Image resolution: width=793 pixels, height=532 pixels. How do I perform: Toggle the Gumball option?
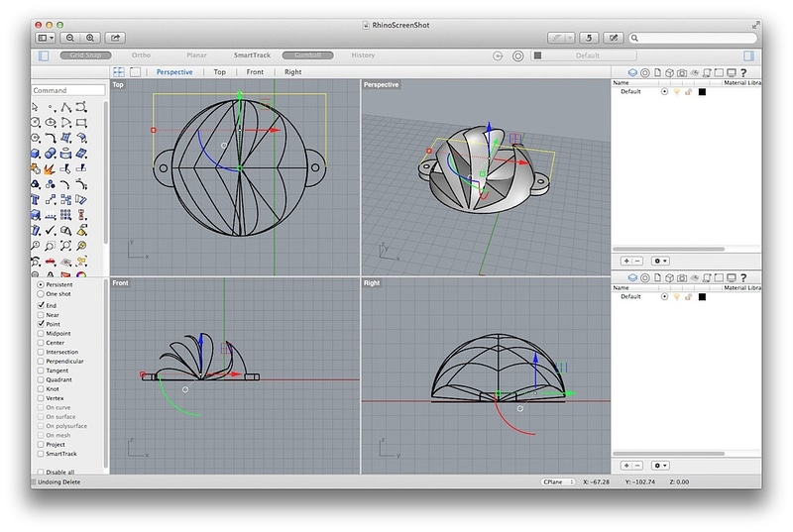(x=307, y=55)
